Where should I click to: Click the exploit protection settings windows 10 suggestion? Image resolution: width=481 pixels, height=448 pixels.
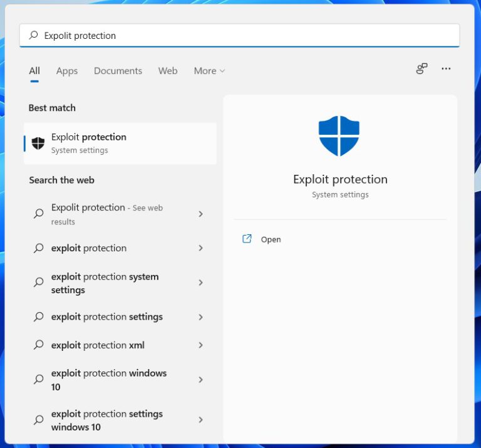106,420
